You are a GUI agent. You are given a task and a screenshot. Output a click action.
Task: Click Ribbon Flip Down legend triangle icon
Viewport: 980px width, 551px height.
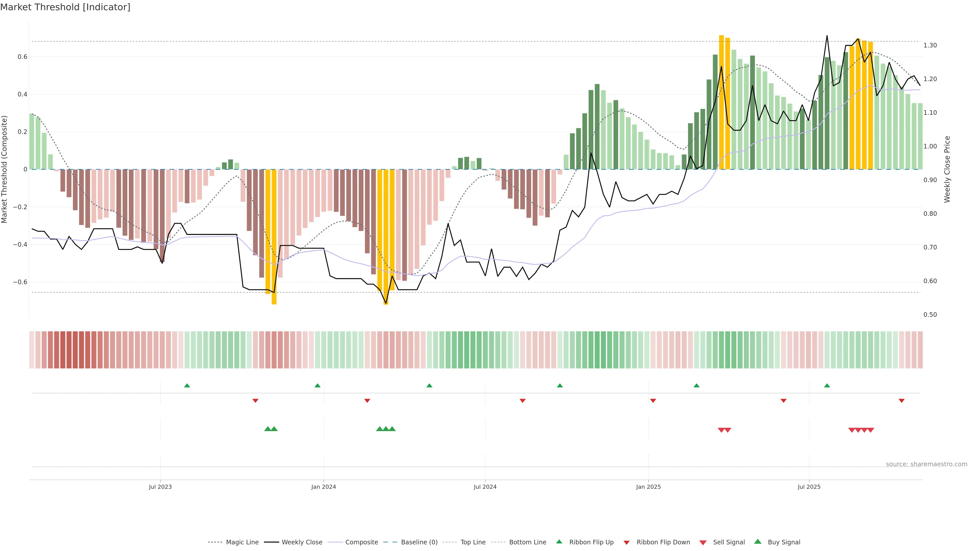[627, 543]
